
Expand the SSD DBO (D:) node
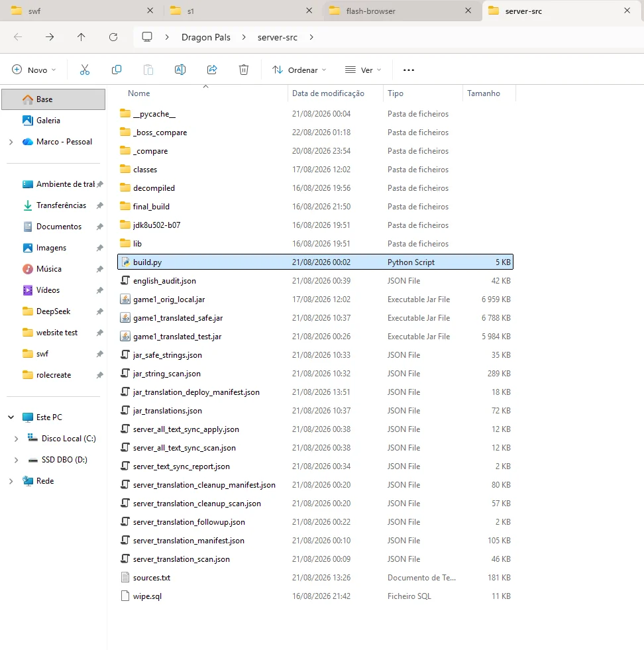(16, 460)
